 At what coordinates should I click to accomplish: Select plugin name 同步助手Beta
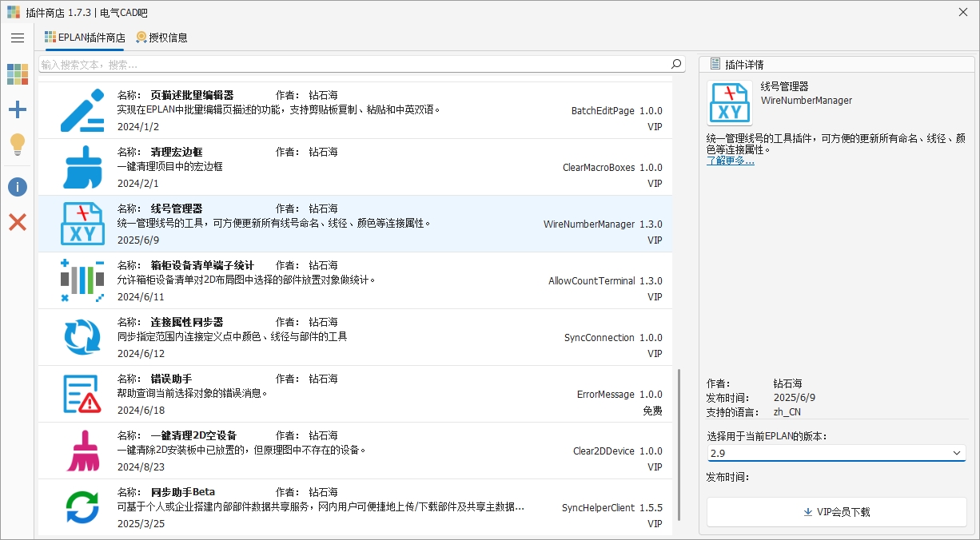point(182,492)
